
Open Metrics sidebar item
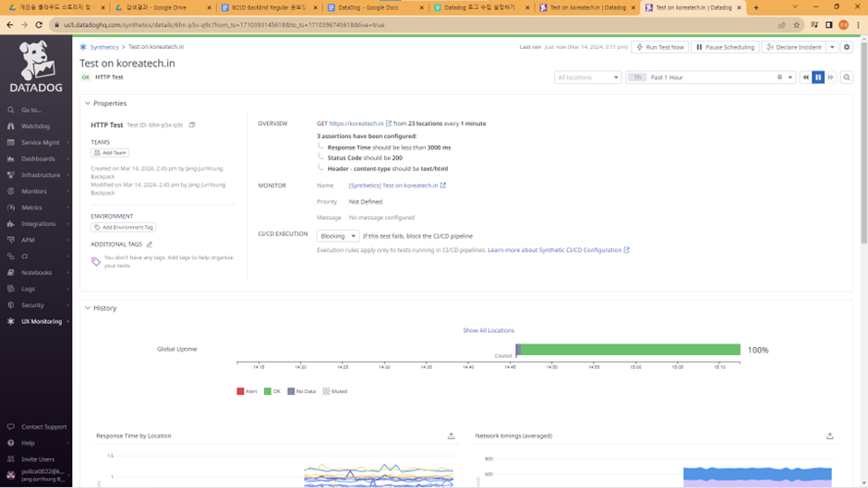tap(31, 208)
